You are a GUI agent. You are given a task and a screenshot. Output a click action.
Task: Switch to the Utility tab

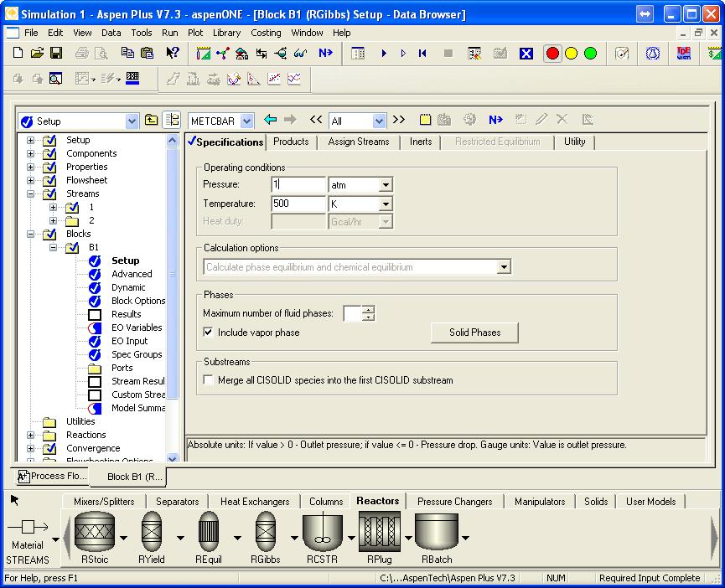[x=575, y=142]
